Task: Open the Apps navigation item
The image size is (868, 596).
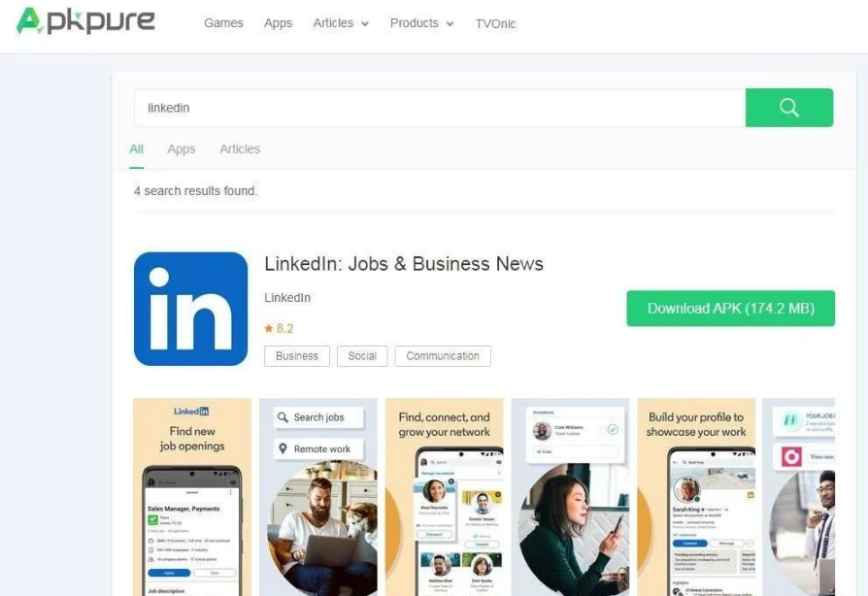Action: pos(278,23)
